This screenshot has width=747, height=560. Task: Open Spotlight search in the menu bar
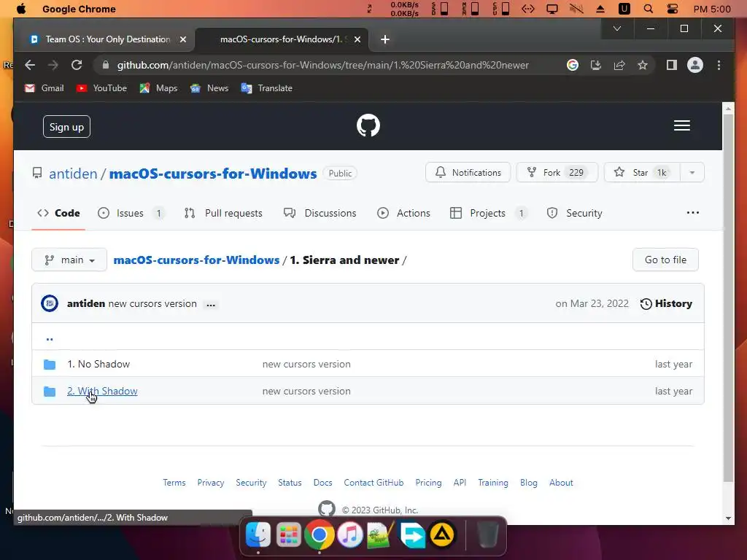click(649, 9)
